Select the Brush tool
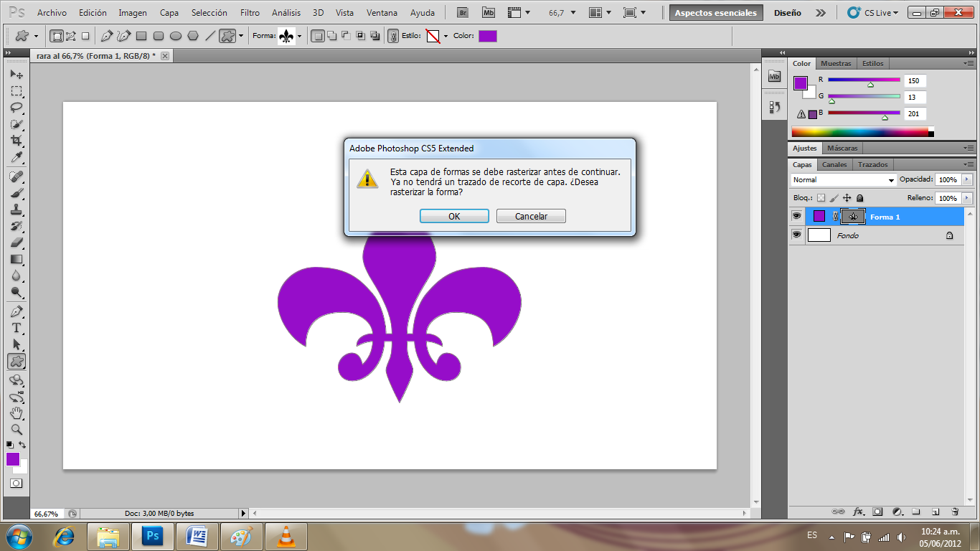Viewport: 980px width, 551px height. (x=17, y=193)
